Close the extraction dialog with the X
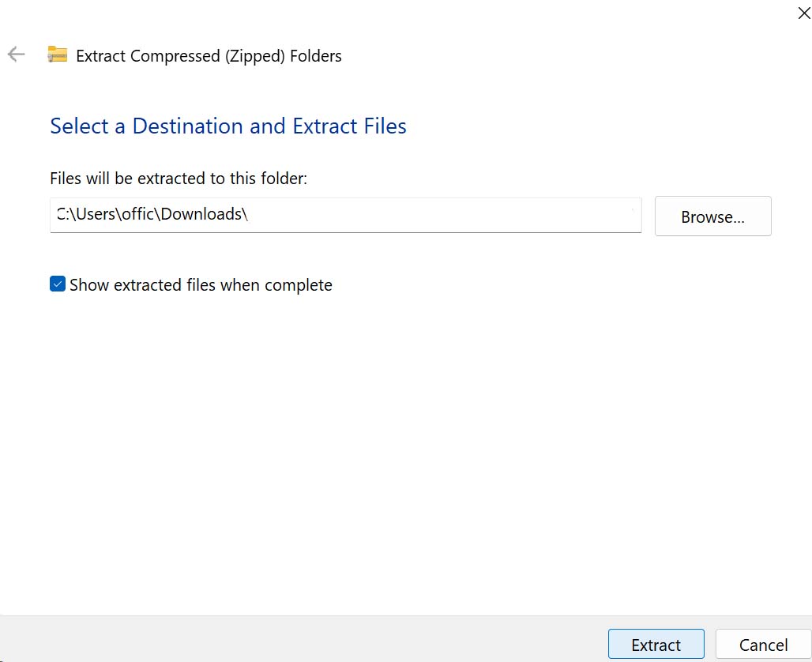The image size is (812, 662). click(804, 12)
